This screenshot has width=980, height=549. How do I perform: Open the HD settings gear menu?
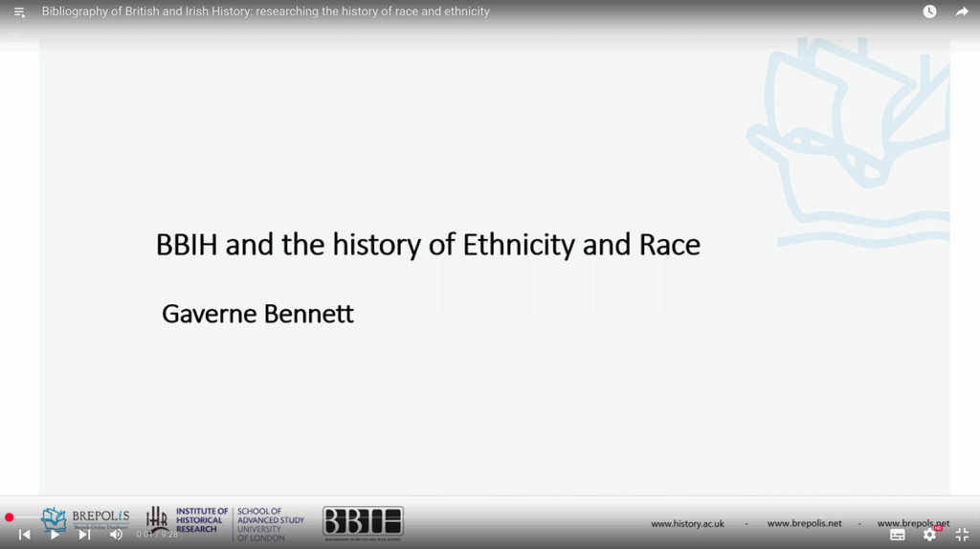click(929, 535)
